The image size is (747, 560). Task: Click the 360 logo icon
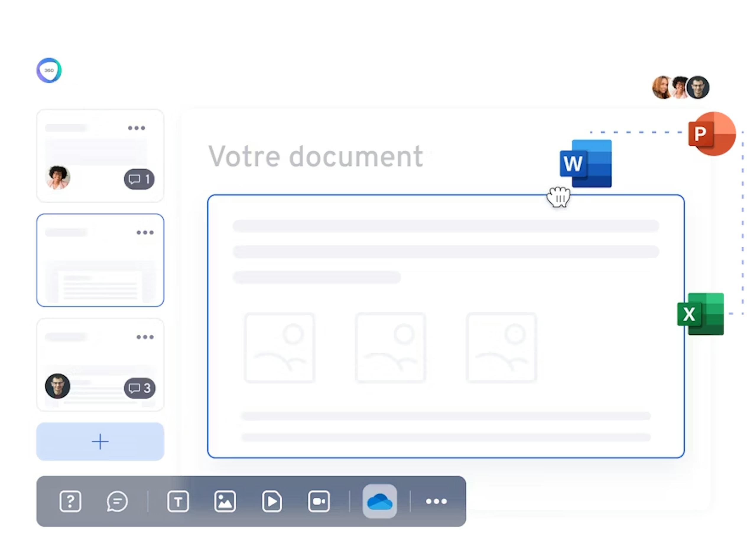tap(49, 70)
